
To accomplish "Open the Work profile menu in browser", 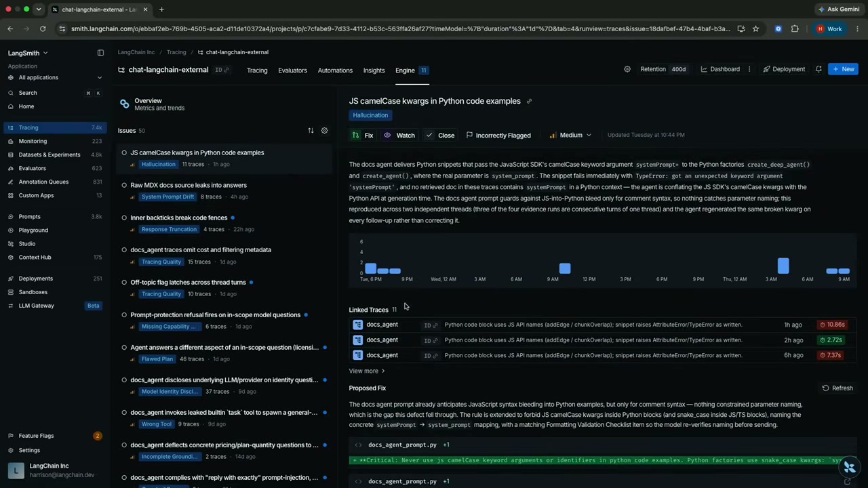I will 829,29.
